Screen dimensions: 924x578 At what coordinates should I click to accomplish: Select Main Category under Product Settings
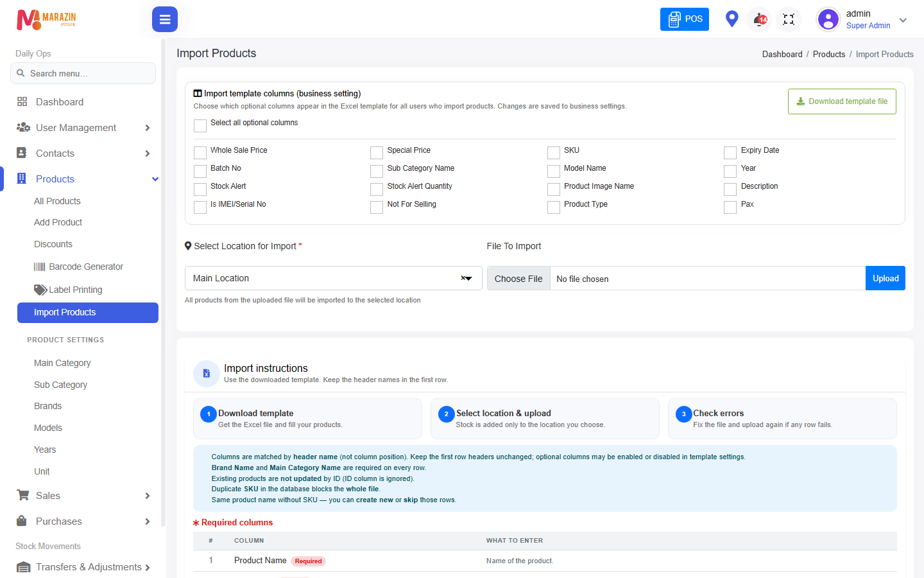(62, 363)
